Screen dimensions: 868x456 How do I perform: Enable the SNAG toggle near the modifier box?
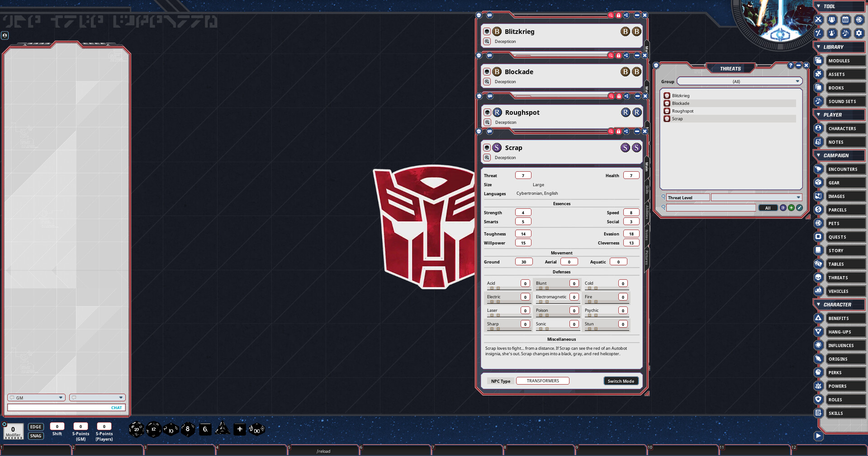36,436
